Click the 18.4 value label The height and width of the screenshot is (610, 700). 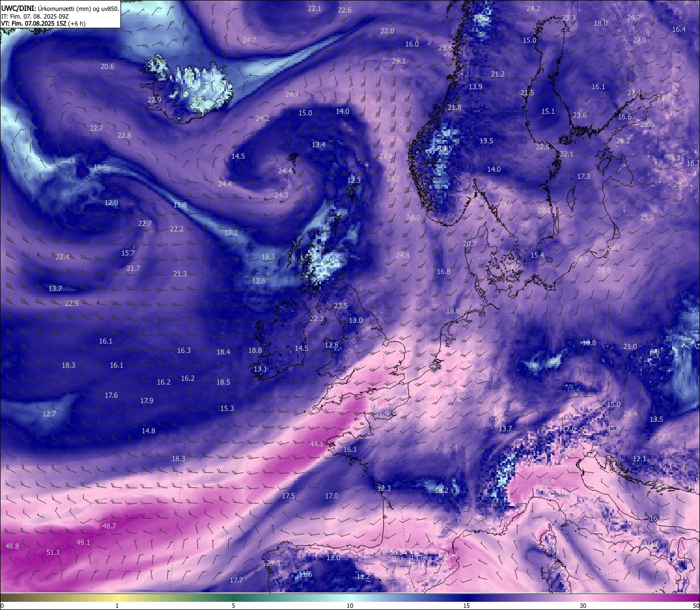(223, 352)
